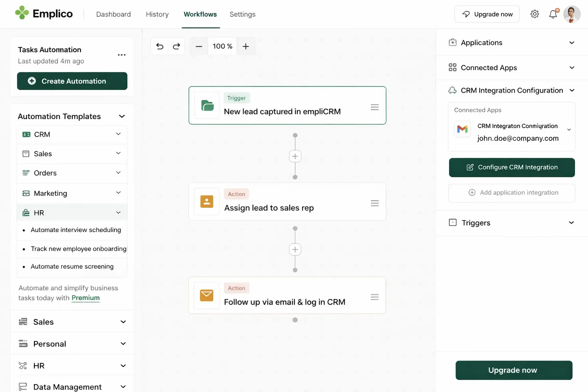The image size is (588, 392).
Task: Add step after the Trigger node
Action: pyautogui.click(x=295, y=156)
